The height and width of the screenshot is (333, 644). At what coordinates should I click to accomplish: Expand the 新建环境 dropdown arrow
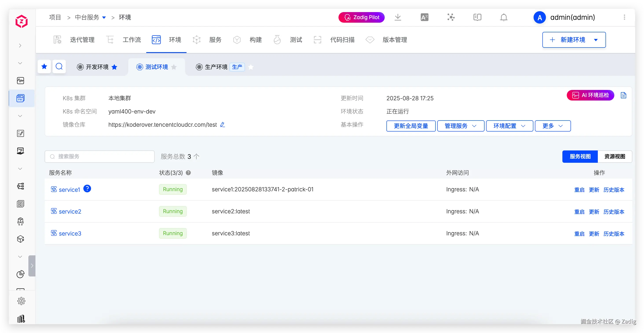coord(596,40)
